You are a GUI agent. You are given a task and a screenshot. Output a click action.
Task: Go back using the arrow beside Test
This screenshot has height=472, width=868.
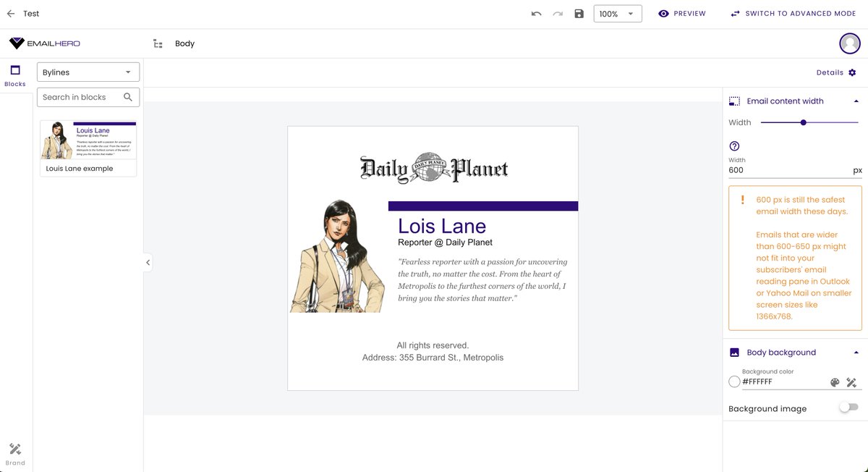(x=10, y=14)
